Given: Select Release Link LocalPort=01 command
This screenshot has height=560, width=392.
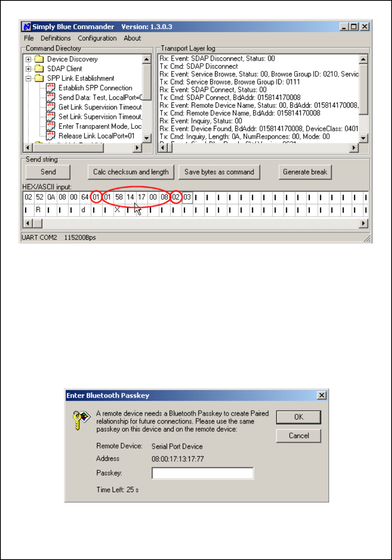Looking at the screenshot, I should tap(96, 136).
